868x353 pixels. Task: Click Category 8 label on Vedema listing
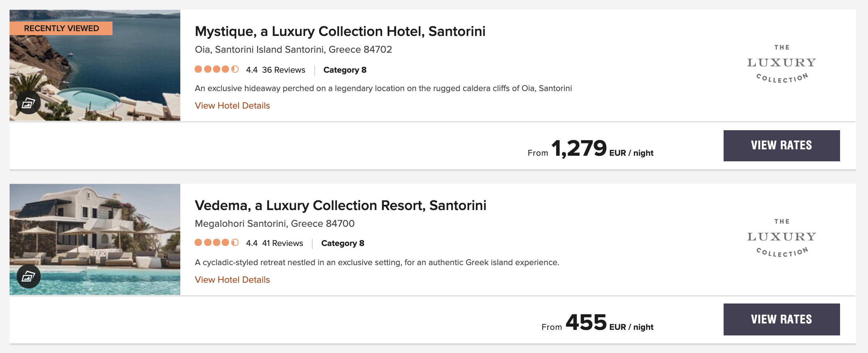tap(343, 243)
